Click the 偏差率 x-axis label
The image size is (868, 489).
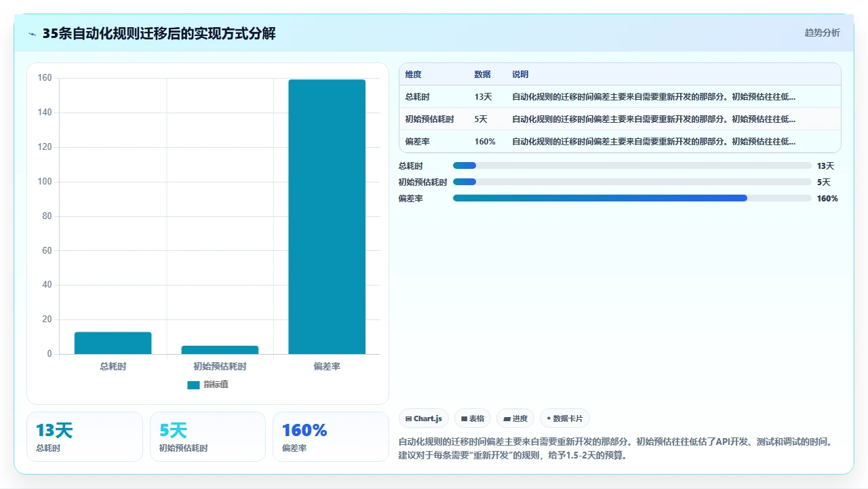(327, 366)
